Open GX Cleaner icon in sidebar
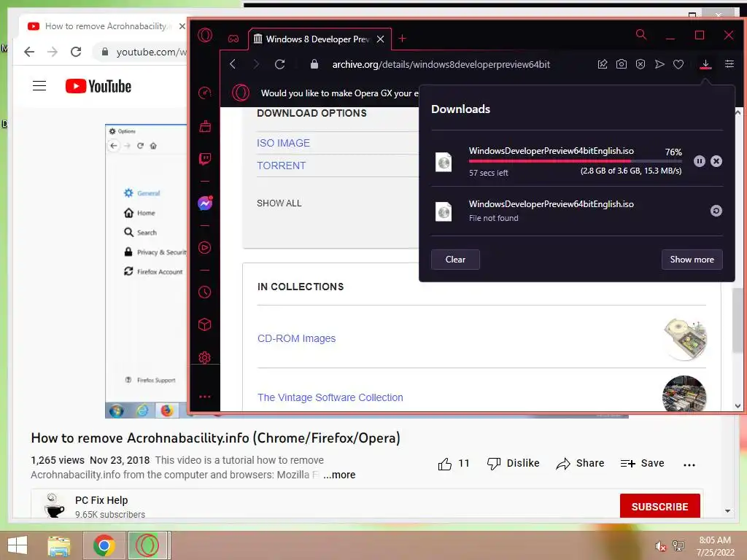747x560 pixels. 205,126
